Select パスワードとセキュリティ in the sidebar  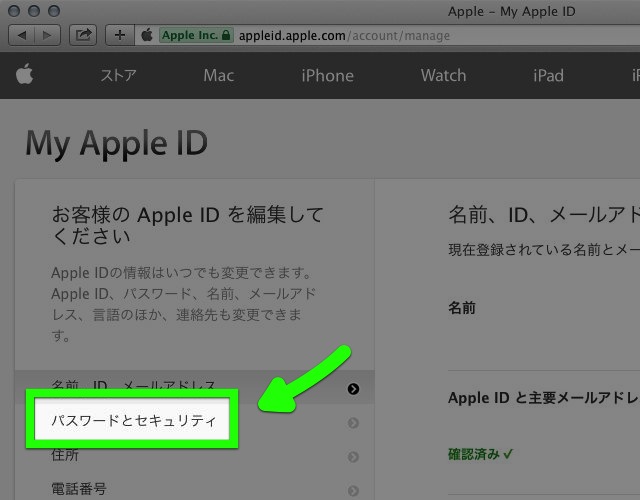click(x=132, y=419)
